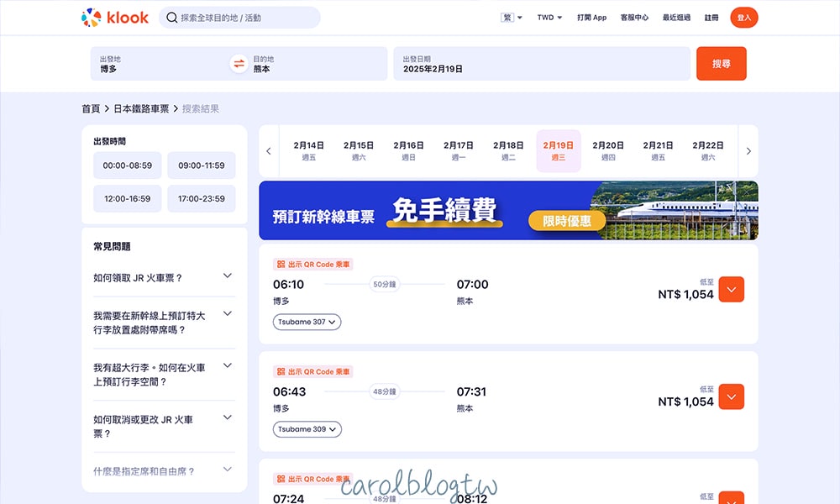Click QR Code badge on 06:10 train
Screen dimensions: 840x504
[312, 264]
